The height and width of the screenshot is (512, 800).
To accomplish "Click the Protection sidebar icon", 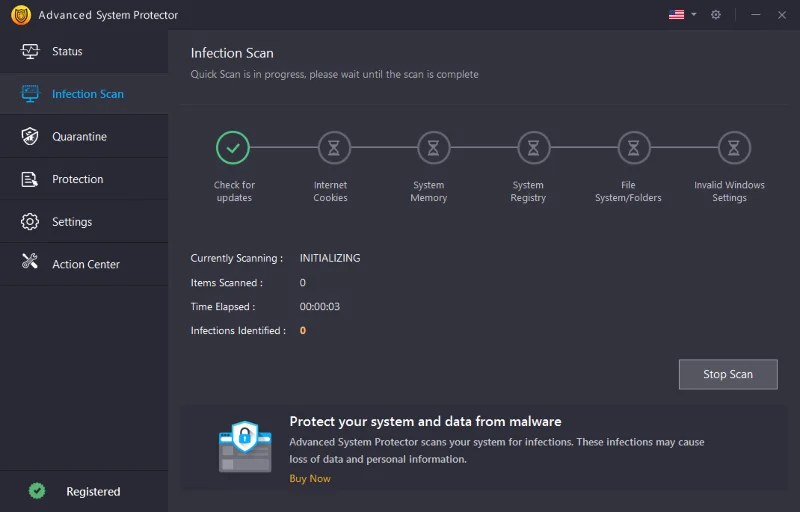I will pyautogui.click(x=30, y=179).
